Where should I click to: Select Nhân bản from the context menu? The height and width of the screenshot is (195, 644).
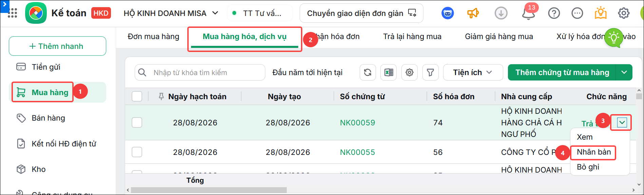pos(594,152)
